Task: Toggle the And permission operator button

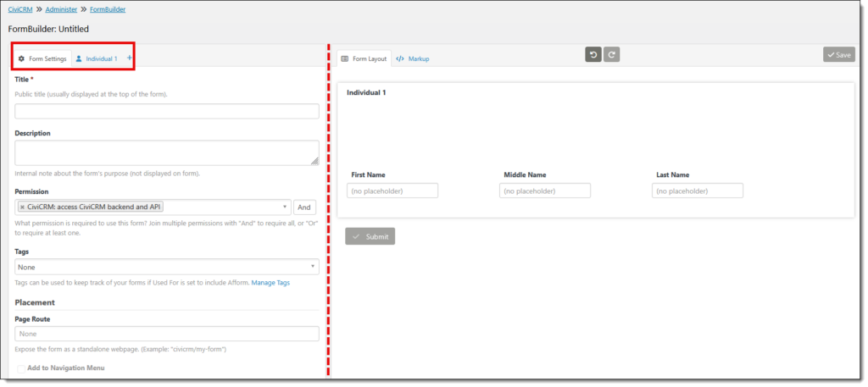Action: tap(304, 207)
